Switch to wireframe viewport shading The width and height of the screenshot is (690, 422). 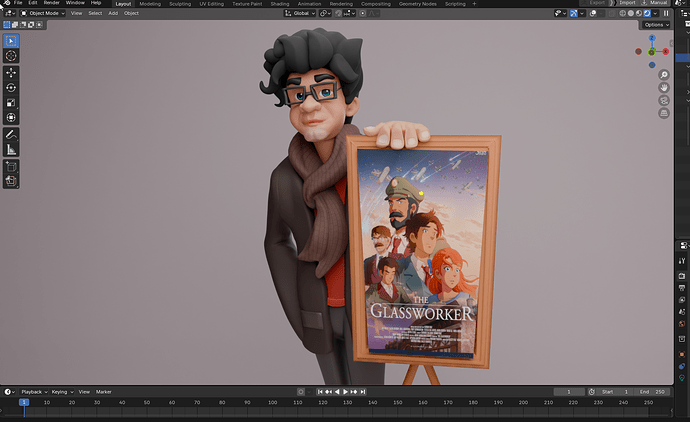point(623,13)
